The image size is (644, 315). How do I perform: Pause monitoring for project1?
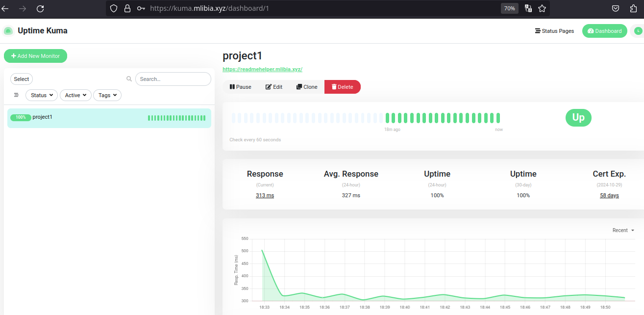pyautogui.click(x=240, y=86)
